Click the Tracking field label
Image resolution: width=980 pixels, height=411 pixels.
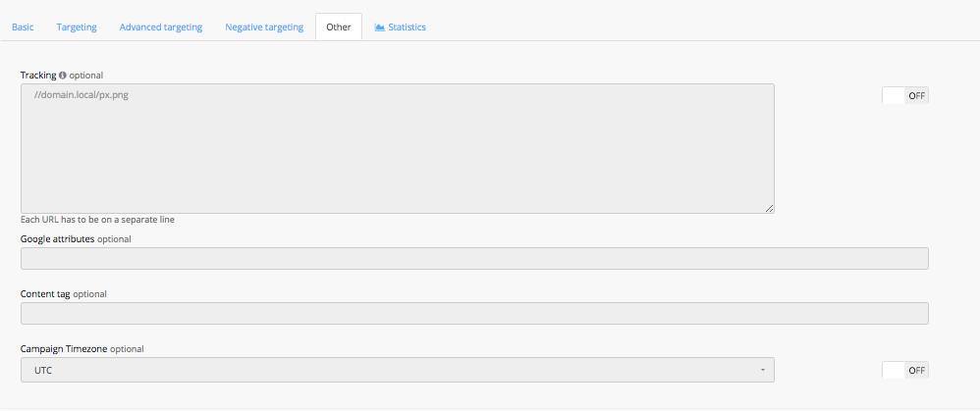pos(38,75)
